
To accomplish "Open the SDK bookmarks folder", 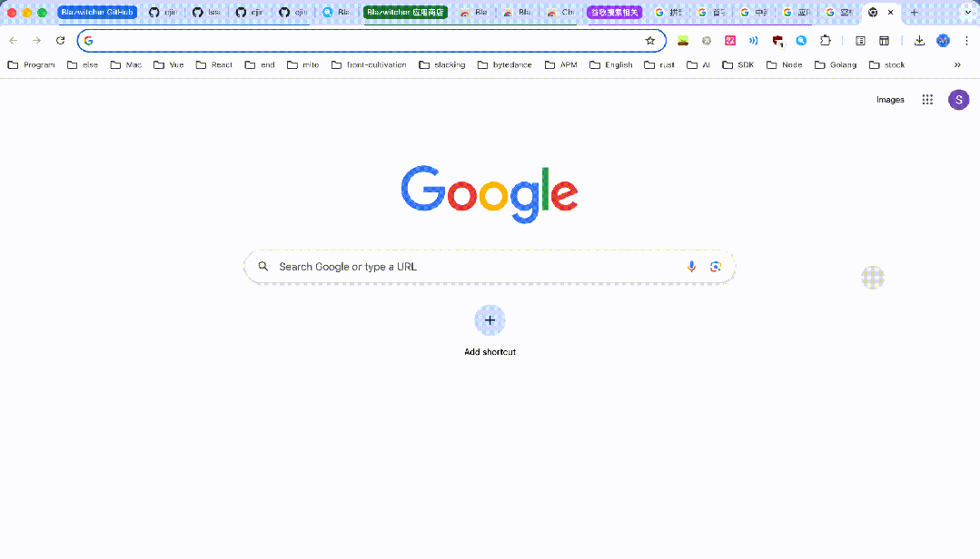I will click(x=738, y=65).
